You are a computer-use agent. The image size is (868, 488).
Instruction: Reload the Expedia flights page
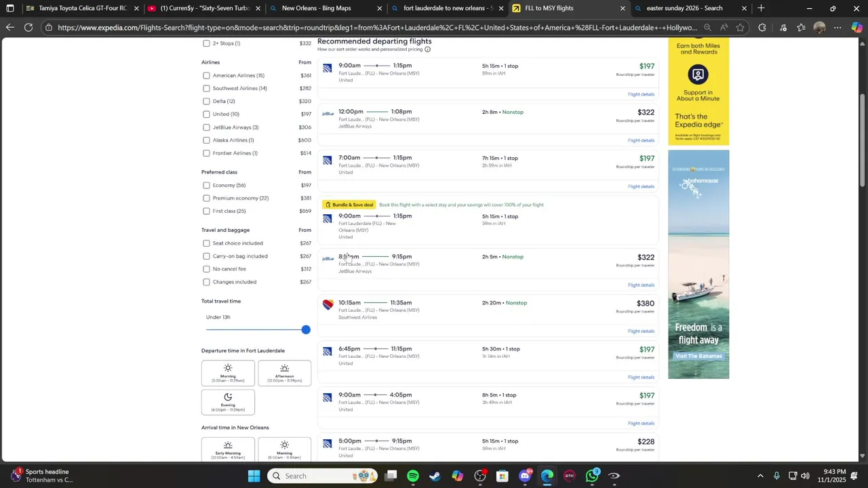(28, 28)
